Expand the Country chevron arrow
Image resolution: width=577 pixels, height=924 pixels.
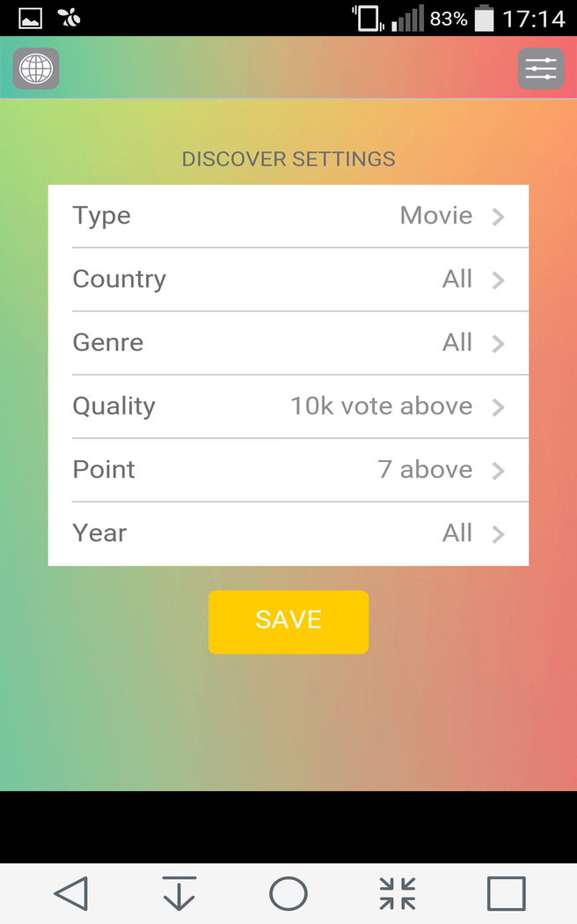(499, 280)
